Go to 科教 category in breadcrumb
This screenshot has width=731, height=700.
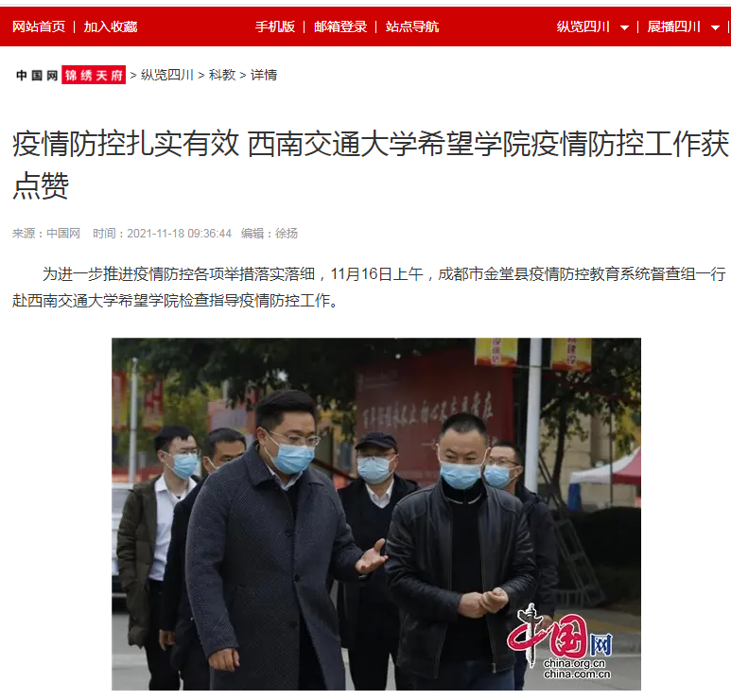pos(222,75)
